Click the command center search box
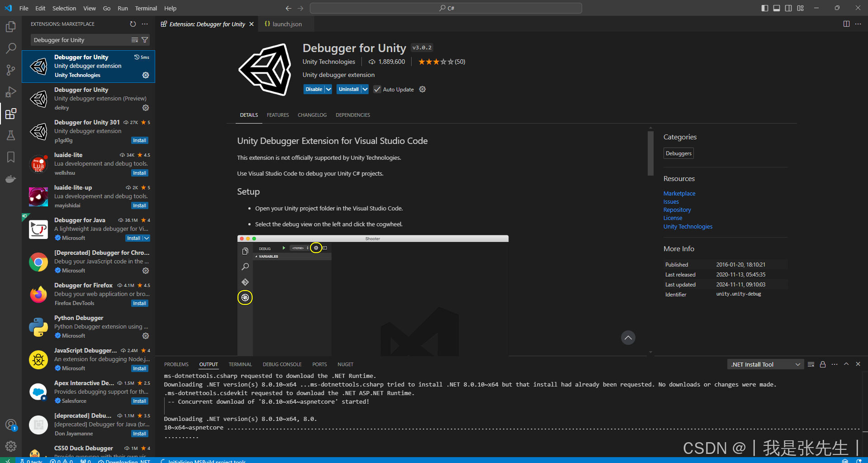The width and height of the screenshot is (868, 463). click(446, 8)
